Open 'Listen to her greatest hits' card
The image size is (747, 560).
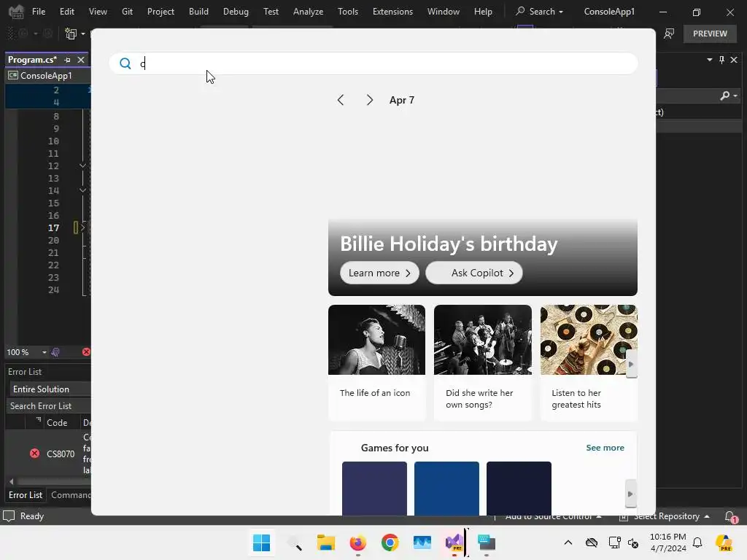[589, 363]
